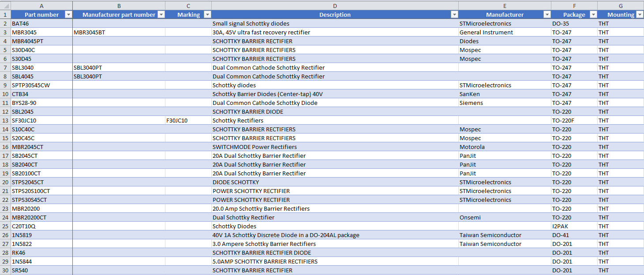
Task: Select the 1N5819 part number cell
Action: point(42,235)
